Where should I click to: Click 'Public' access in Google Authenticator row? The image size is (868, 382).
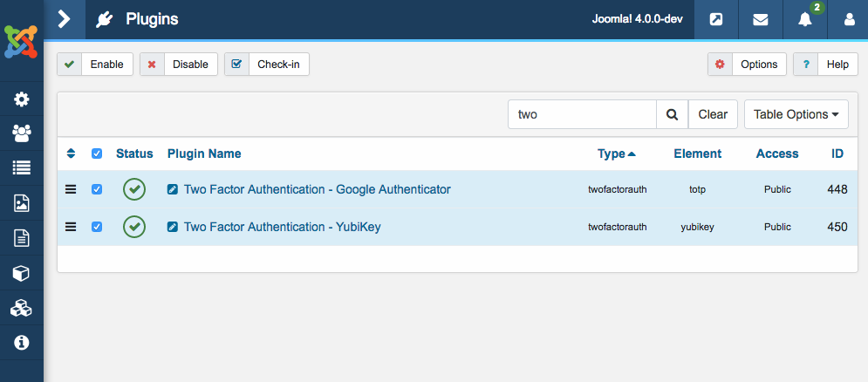click(777, 189)
